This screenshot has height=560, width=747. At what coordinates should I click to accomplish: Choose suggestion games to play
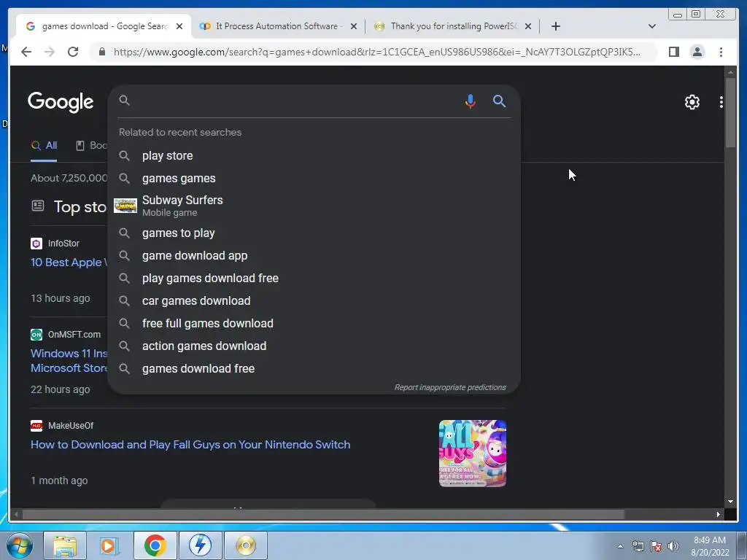(314, 233)
